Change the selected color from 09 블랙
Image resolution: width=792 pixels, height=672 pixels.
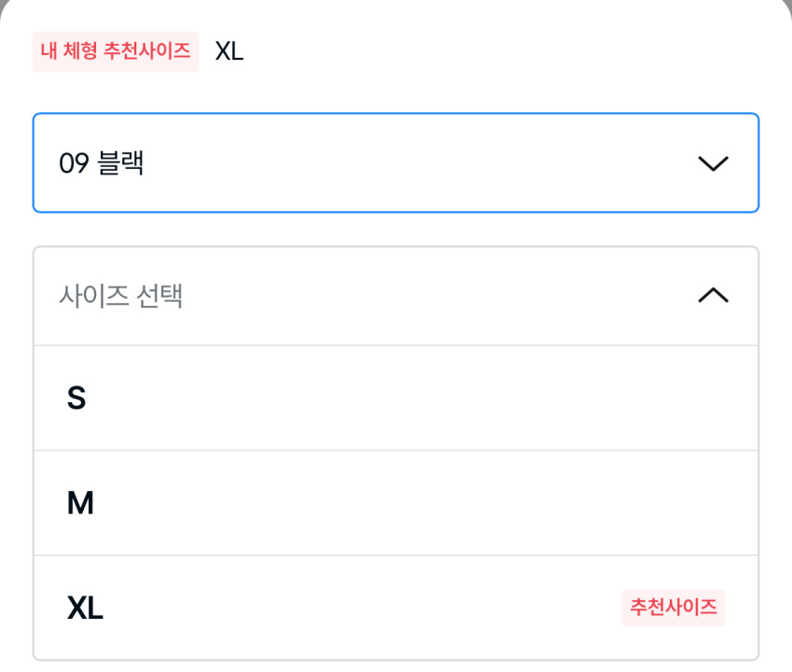coord(396,163)
